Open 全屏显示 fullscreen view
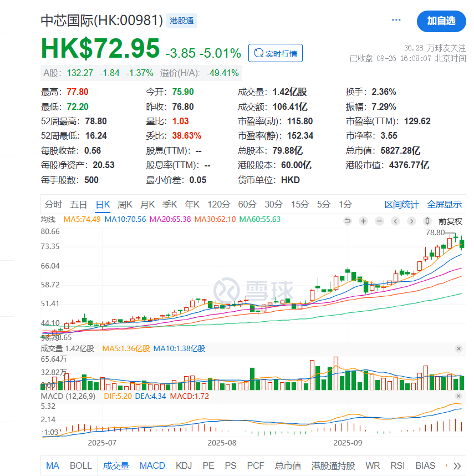 pos(444,205)
